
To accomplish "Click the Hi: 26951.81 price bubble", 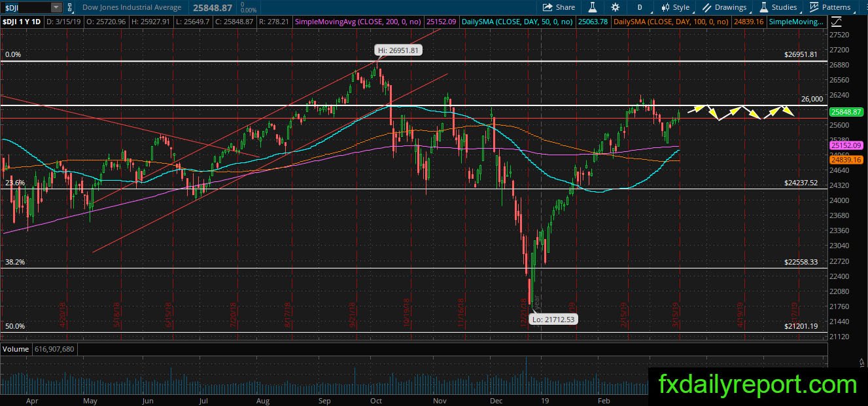I will pyautogui.click(x=397, y=50).
